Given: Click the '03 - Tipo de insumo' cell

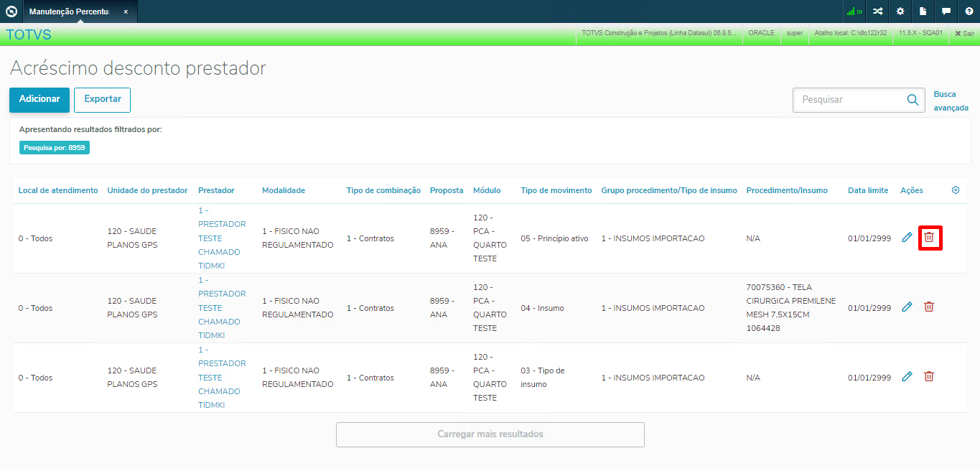Looking at the screenshot, I should coord(543,378).
